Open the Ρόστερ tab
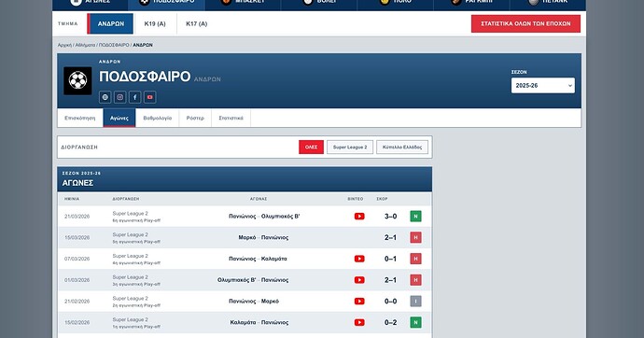 195,119
